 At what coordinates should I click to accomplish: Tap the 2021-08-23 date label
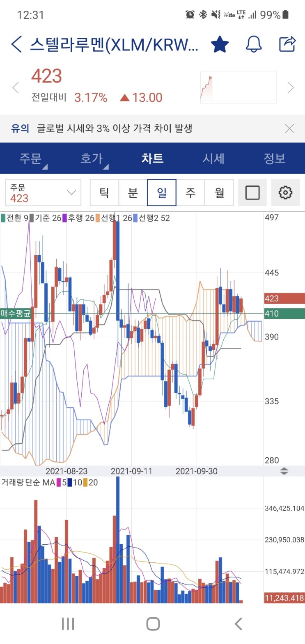click(67, 471)
